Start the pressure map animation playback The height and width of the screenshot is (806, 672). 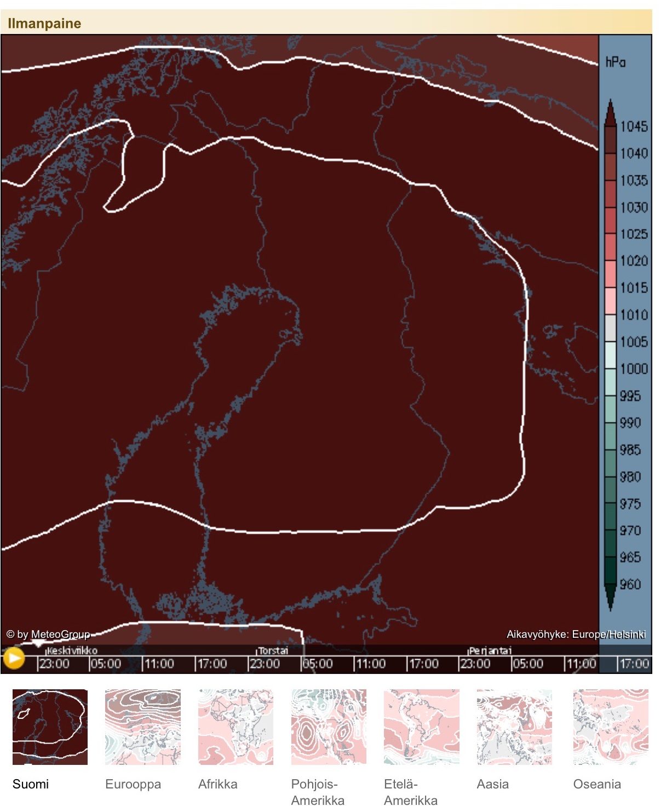[x=14, y=658]
